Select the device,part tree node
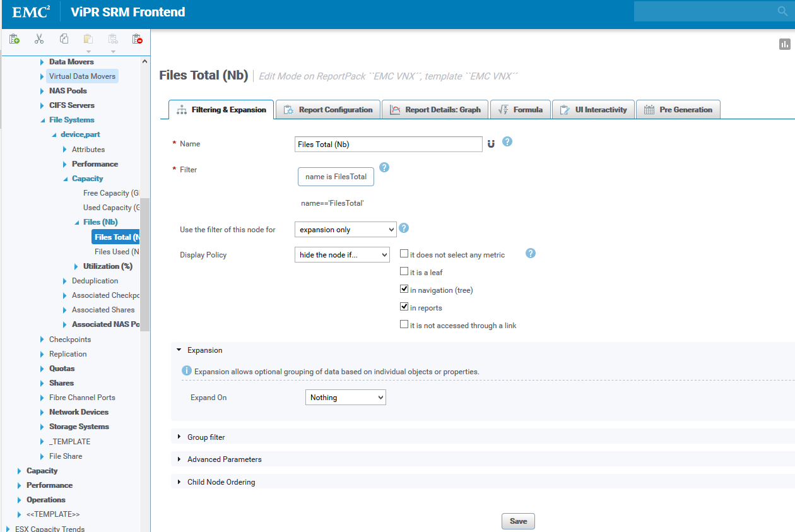 (80, 134)
